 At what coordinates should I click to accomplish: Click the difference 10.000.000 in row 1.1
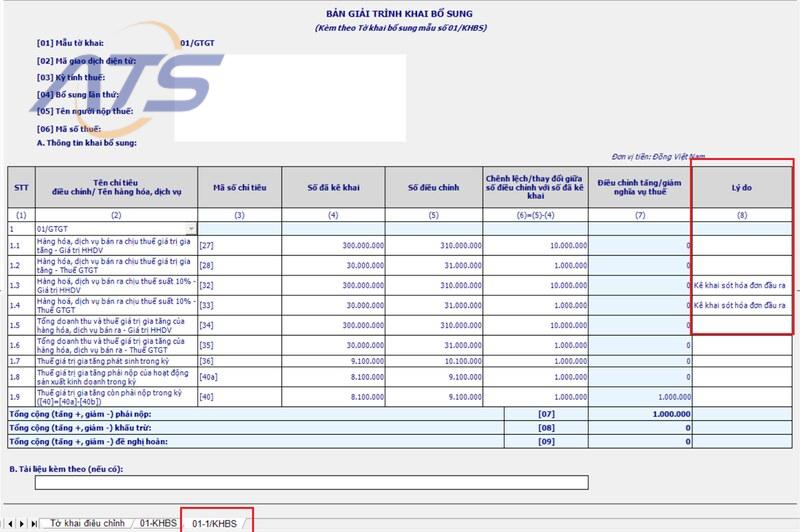[x=535, y=245]
